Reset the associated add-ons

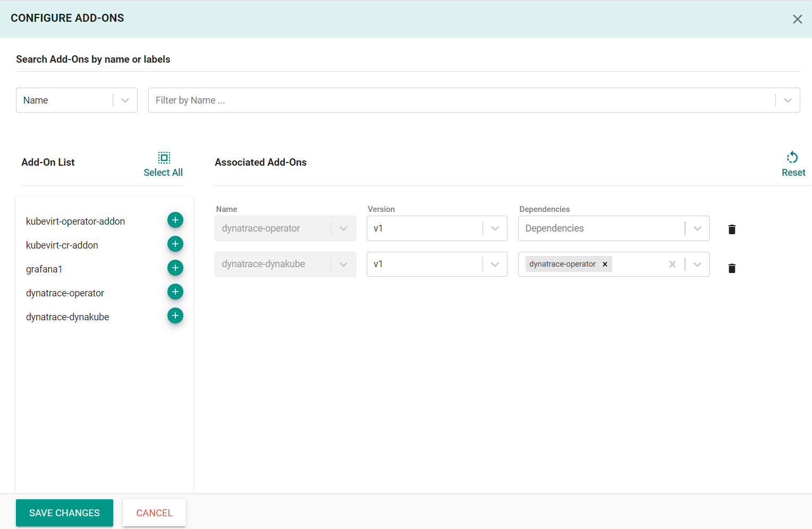792,157
